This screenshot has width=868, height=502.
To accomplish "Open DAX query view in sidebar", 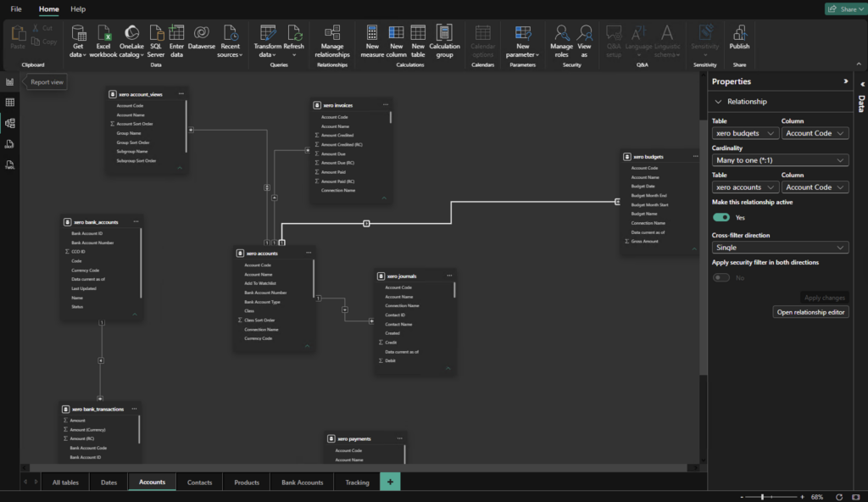I will click(x=9, y=144).
